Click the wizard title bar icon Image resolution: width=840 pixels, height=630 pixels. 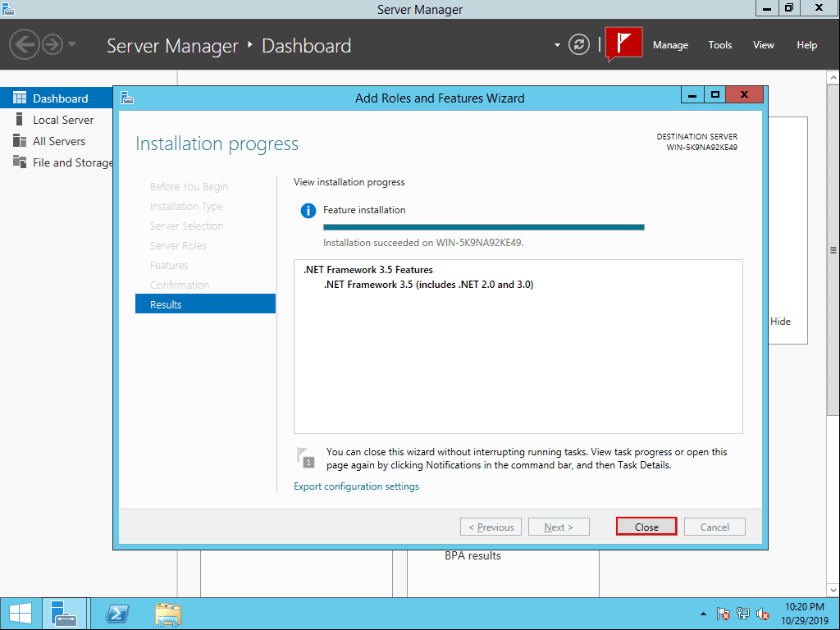pos(127,98)
